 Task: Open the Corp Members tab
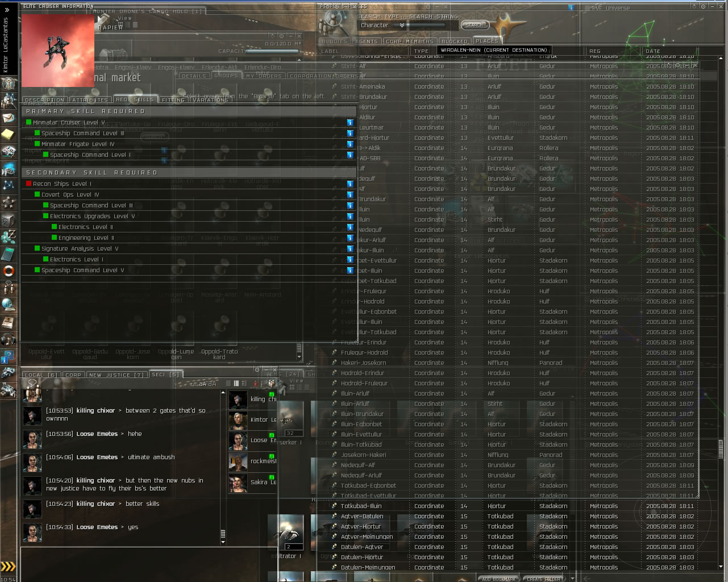[409, 41]
